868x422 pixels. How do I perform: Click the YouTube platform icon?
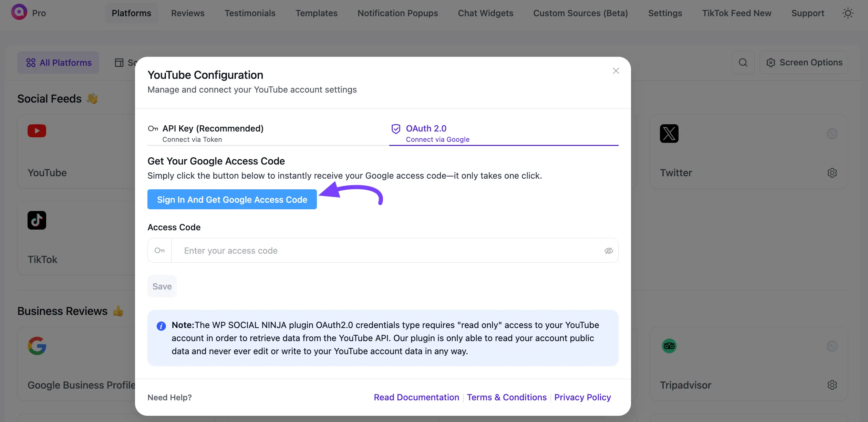point(37,131)
